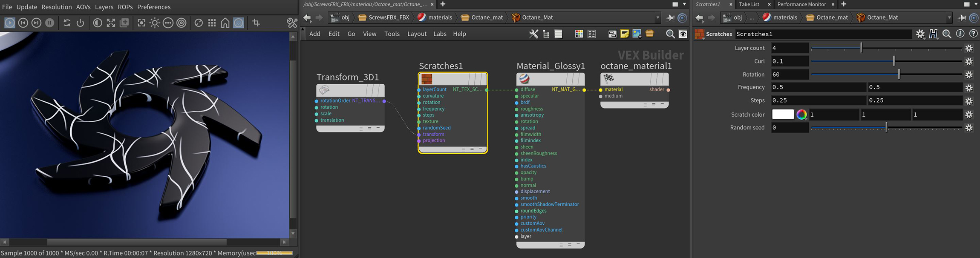
Task: Add a sticky note in the network editor
Action: [625, 34]
